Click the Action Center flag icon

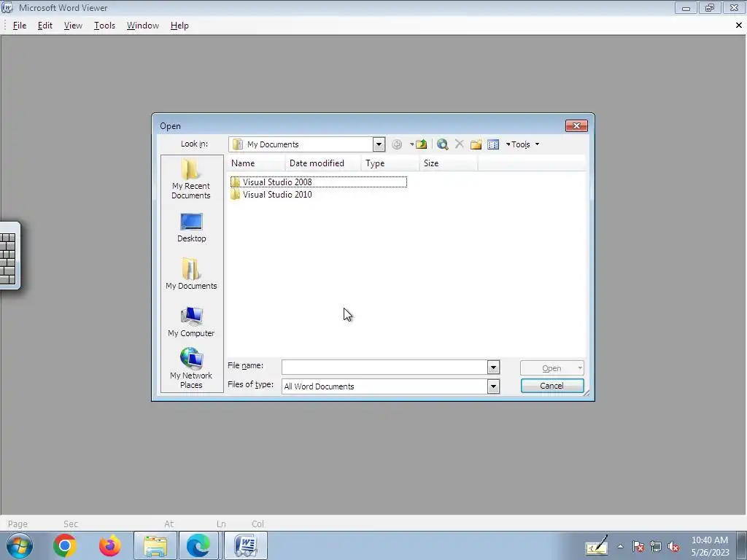(x=638, y=546)
